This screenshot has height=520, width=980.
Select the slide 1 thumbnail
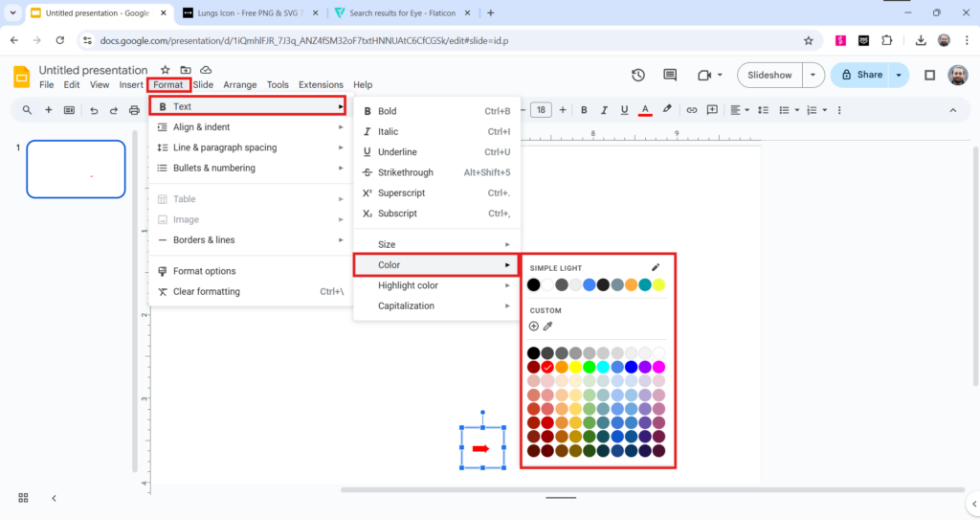tap(76, 170)
